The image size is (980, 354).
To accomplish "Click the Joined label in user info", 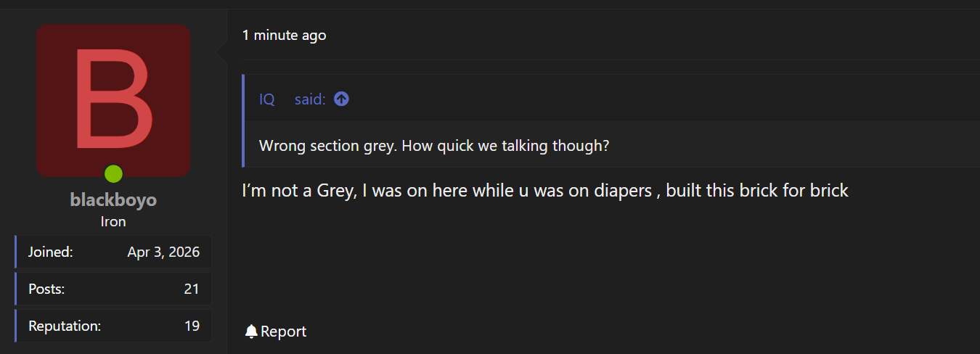I will 51,252.
